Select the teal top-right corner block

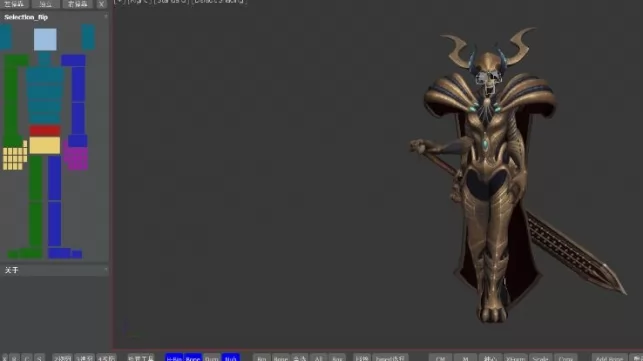pos(88,37)
